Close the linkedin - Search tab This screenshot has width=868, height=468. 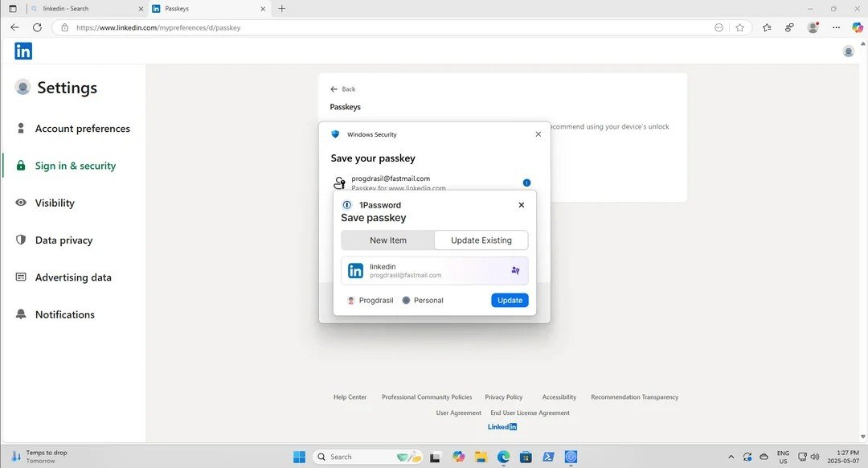141,9
